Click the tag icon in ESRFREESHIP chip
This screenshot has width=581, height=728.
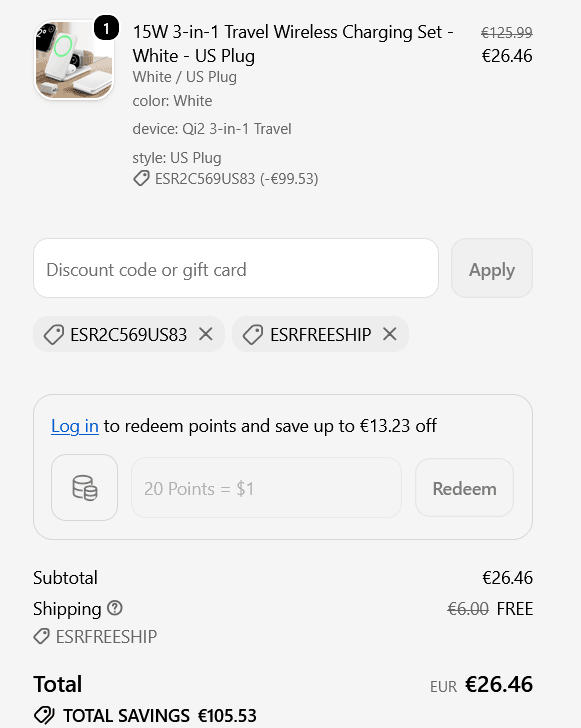coord(253,334)
